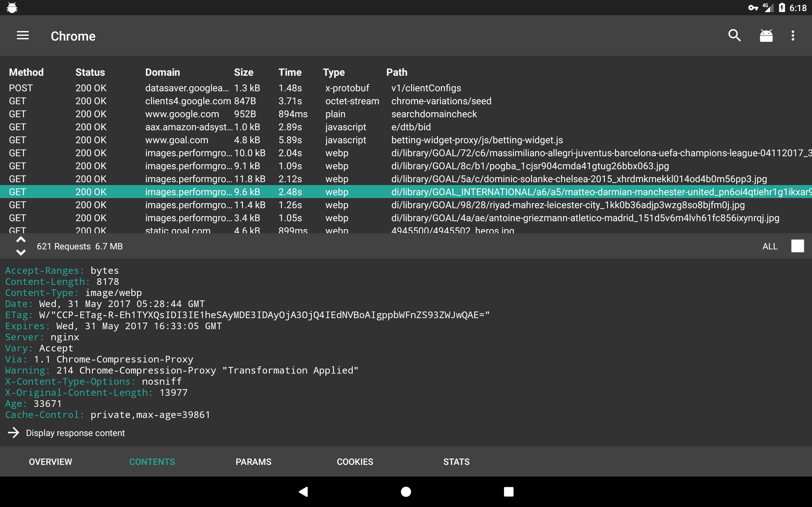Image resolution: width=812 pixels, height=507 pixels.
Task: Open the COOKIES tab
Action: click(355, 462)
